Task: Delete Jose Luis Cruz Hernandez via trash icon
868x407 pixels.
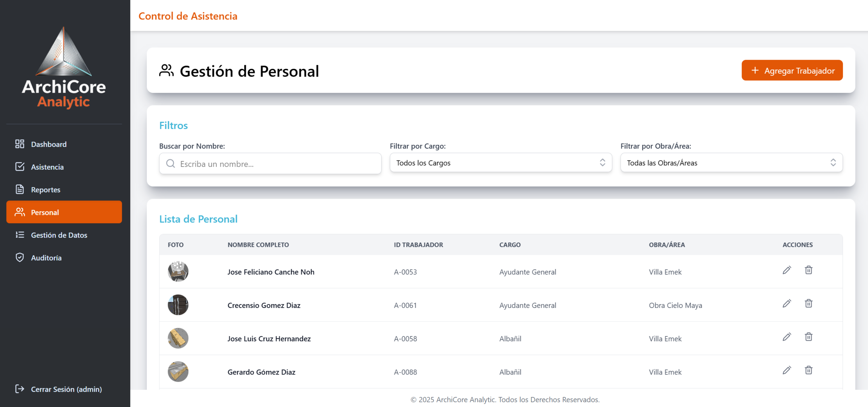Action: 808,337
